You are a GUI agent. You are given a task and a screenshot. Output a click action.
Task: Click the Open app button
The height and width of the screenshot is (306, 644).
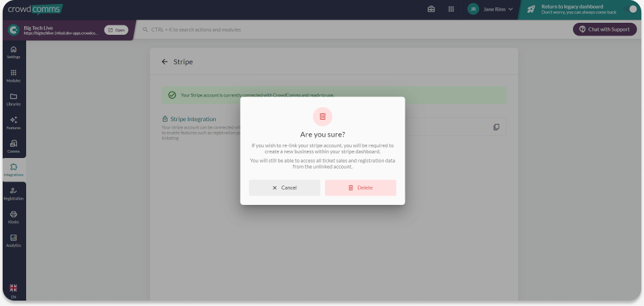click(x=116, y=29)
